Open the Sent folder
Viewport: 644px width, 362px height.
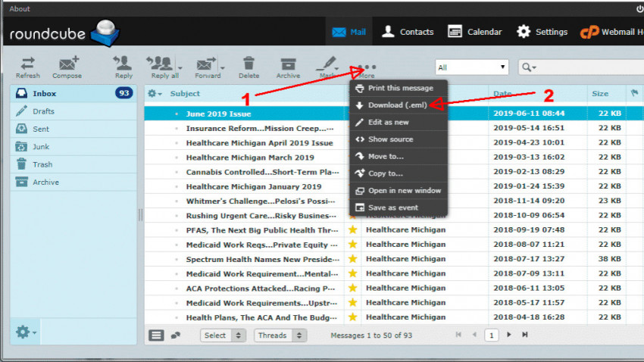tap(73, 129)
